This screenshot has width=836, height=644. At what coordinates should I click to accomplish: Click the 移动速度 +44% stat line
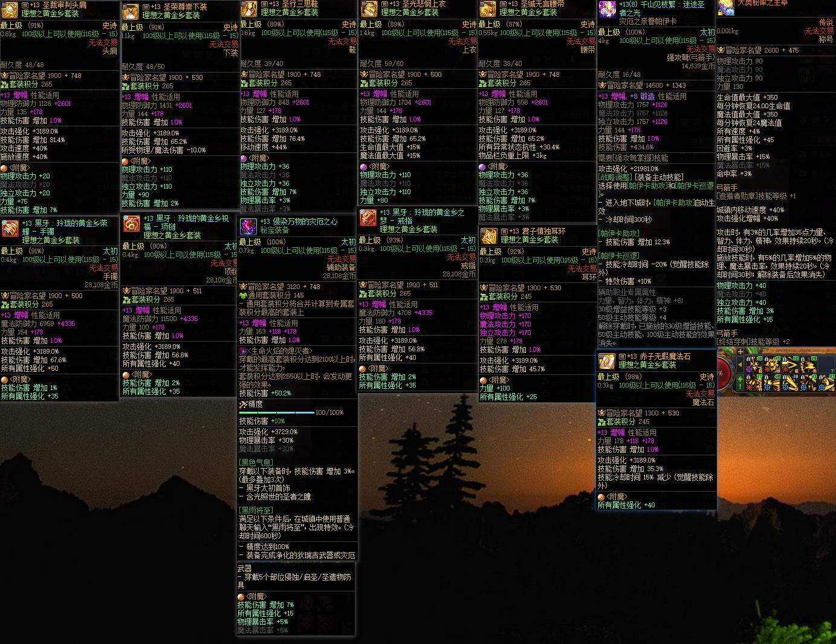tap(264, 147)
